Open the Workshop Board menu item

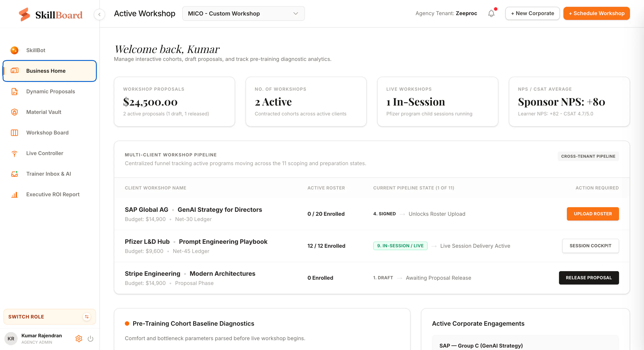tap(50, 133)
